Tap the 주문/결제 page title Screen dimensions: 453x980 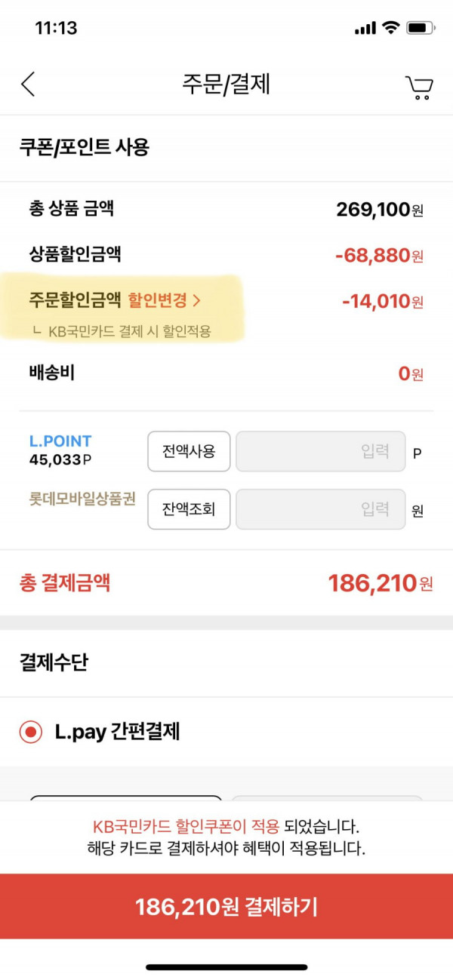point(226,84)
